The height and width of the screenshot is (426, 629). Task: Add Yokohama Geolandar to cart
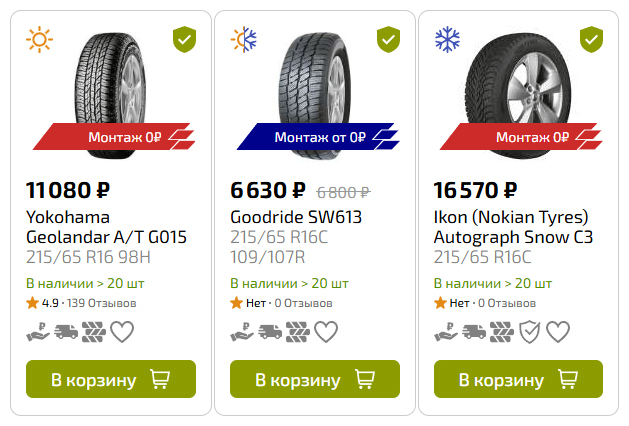tap(110, 379)
